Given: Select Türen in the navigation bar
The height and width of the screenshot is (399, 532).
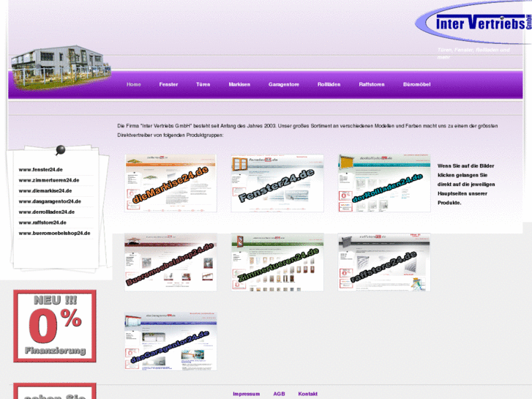Looking at the screenshot, I should tap(203, 84).
